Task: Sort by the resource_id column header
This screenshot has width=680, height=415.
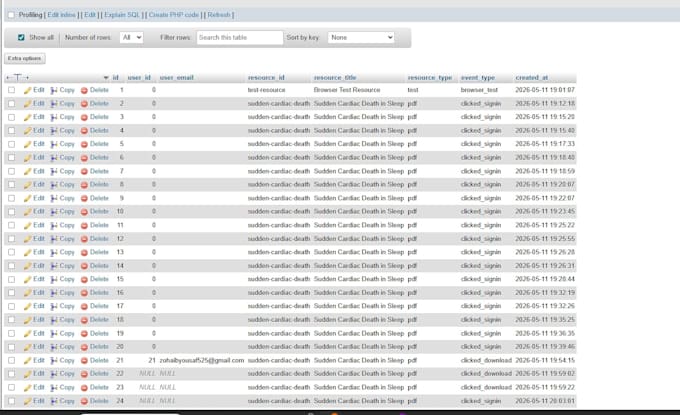Action: click(x=266, y=78)
